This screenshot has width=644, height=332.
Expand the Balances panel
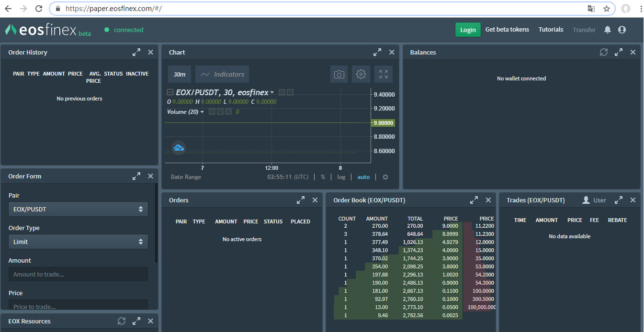619,52
